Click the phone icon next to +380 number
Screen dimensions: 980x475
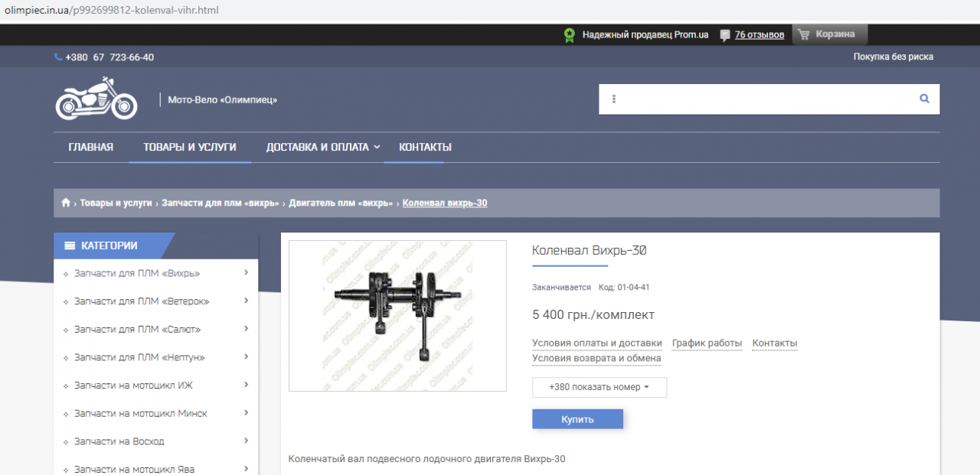(x=58, y=57)
